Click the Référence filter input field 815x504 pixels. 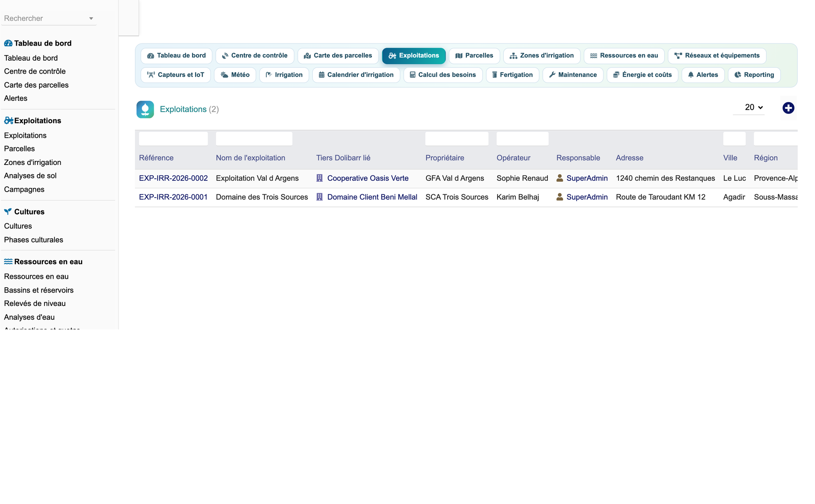click(173, 139)
